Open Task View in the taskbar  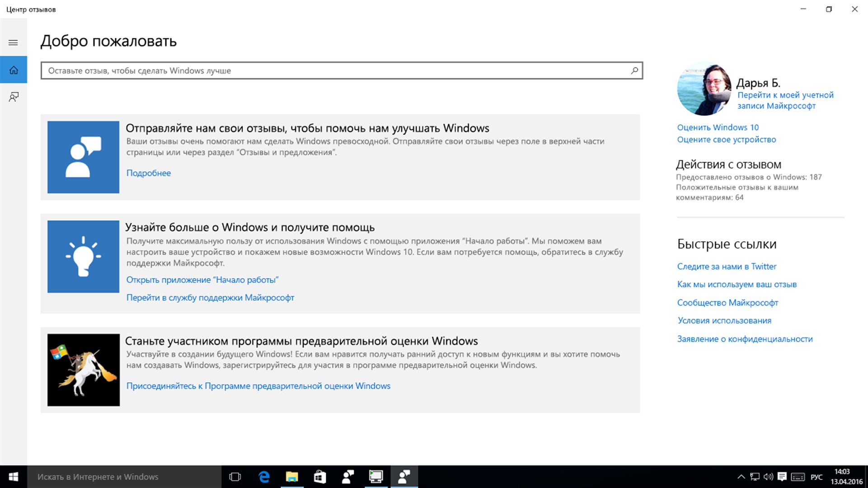pyautogui.click(x=235, y=477)
